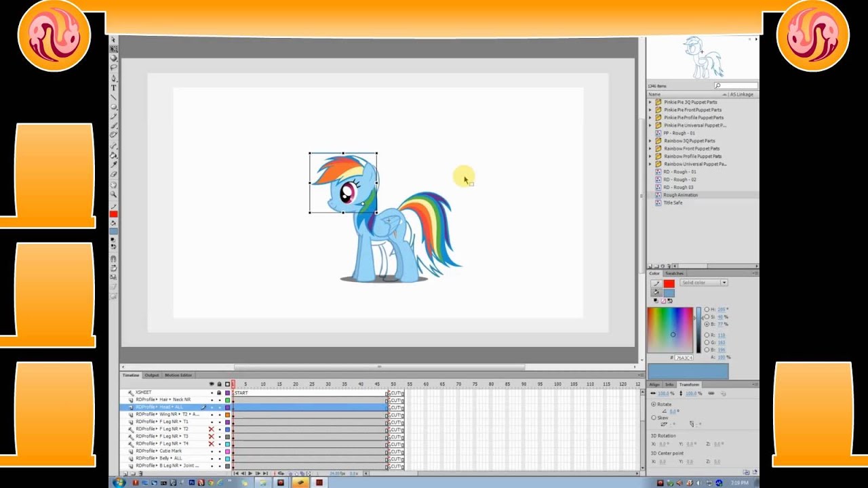Go to last frame in timeline controls
Viewport: 868px width, 488px height.
(x=265, y=473)
